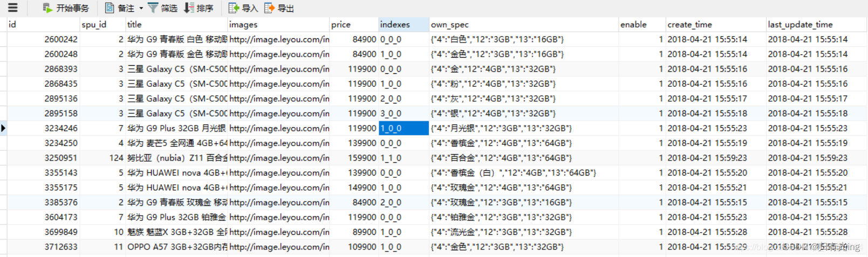Click indexes cell 1_1_0

[404, 158]
